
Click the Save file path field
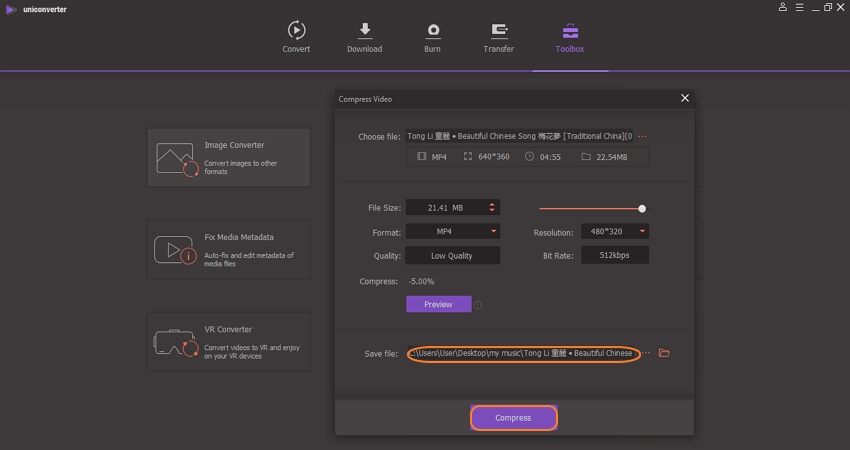coord(522,353)
